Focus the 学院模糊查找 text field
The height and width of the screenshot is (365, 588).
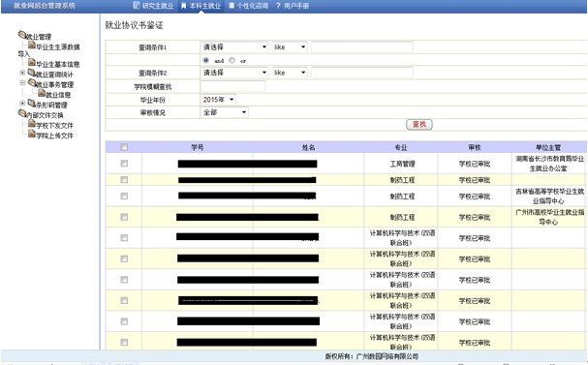click(233, 86)
